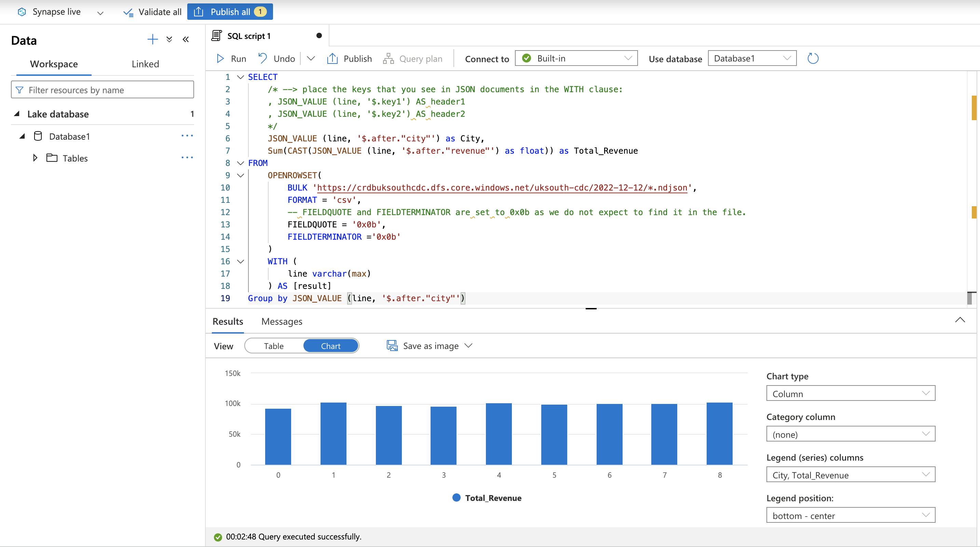Viewport: 980px width, 547px height.
Task: Click the Filter resources by name field
Action: 102,90
